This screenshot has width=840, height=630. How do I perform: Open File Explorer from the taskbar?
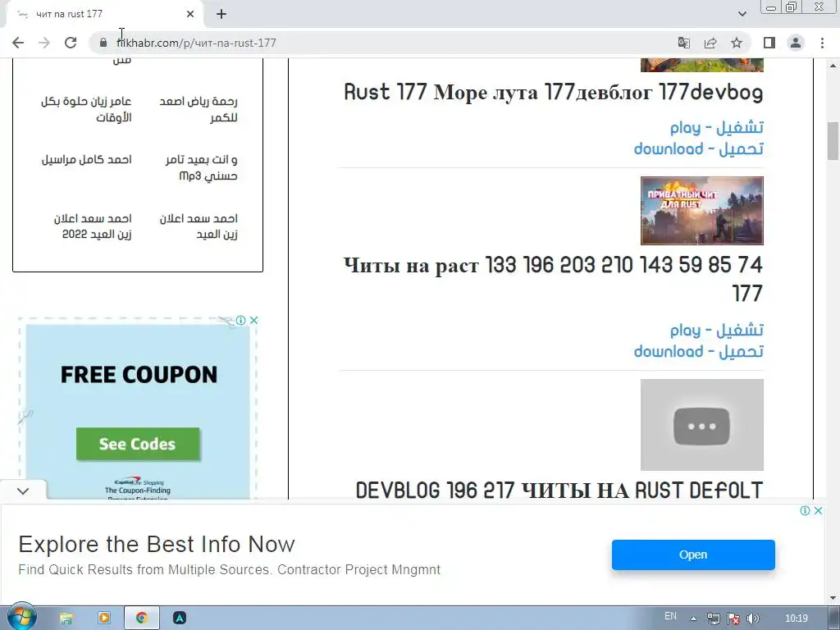[x=66, y=619]
